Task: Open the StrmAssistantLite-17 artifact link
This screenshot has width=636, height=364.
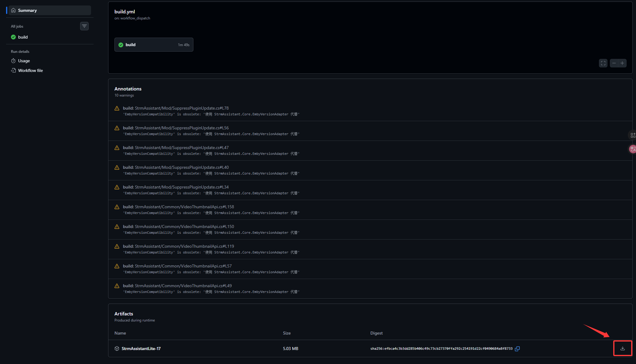Action: pos(141,349)
